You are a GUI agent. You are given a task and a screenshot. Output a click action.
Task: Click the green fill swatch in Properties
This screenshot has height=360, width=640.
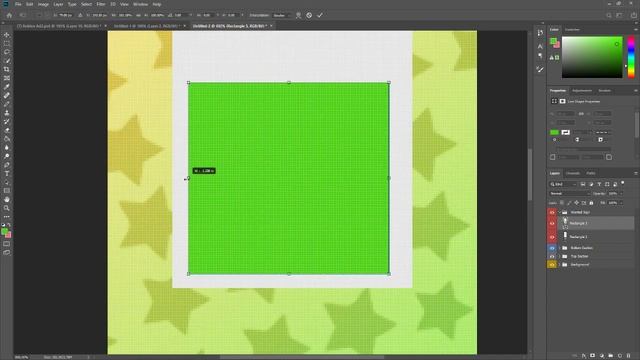click(554, 132)
